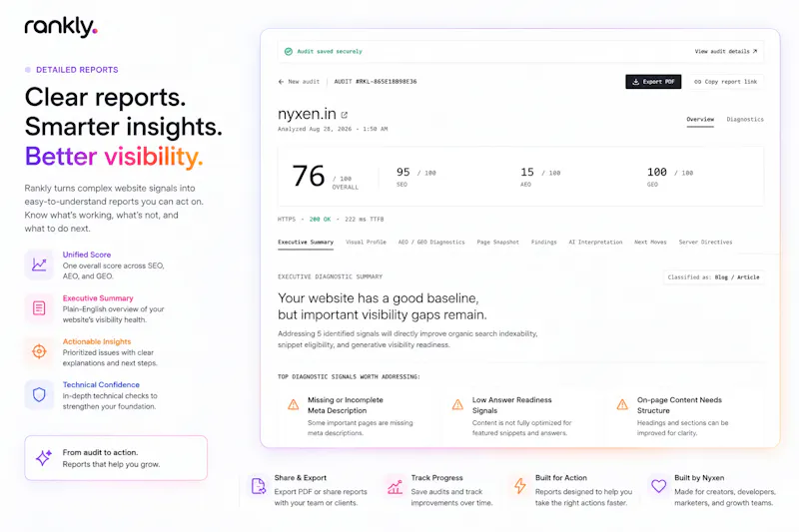Screen dimensions: 799x532
Task: Select the Server Directives tab
Action: tap(705, 243)
